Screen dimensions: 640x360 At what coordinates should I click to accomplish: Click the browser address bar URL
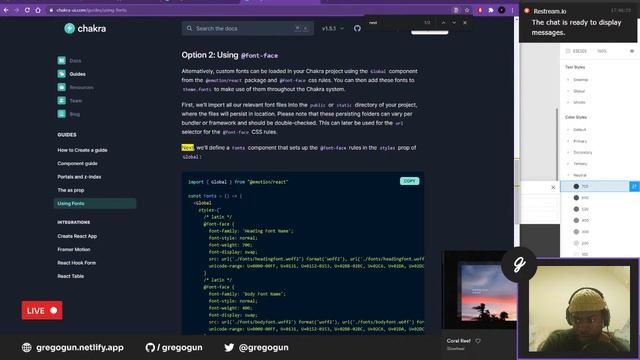click(x=91, y=10)
